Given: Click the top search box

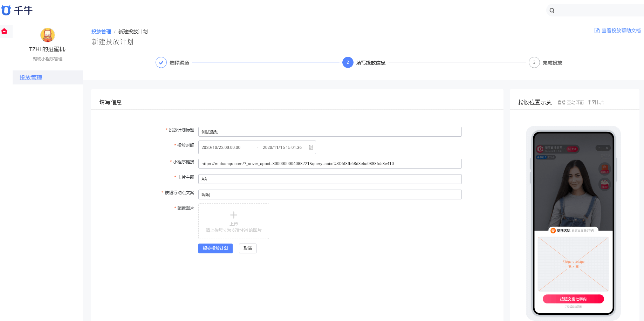Looking at the screenshot, I should pyautogui.click(x=595, y=11).
